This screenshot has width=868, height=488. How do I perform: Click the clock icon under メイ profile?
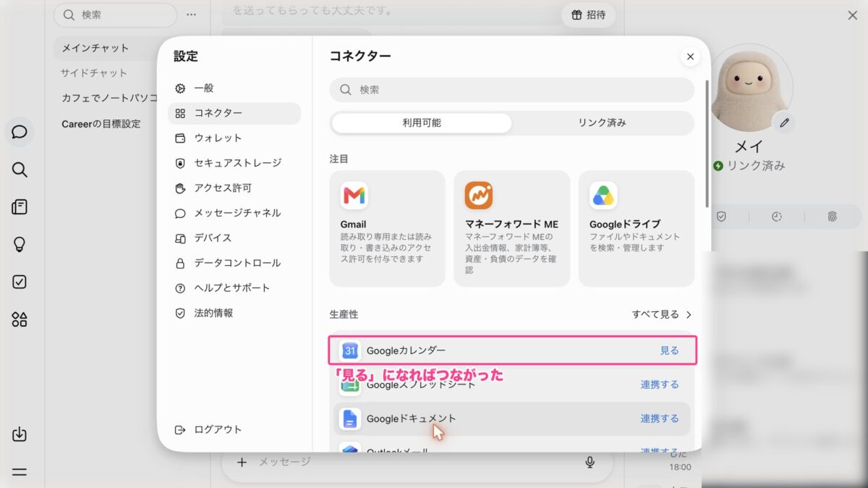click(x=776, y=216)
